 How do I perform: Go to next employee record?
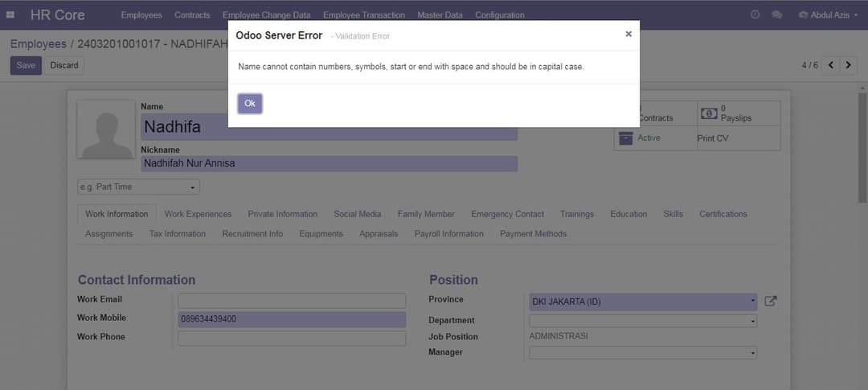(848, 65)
